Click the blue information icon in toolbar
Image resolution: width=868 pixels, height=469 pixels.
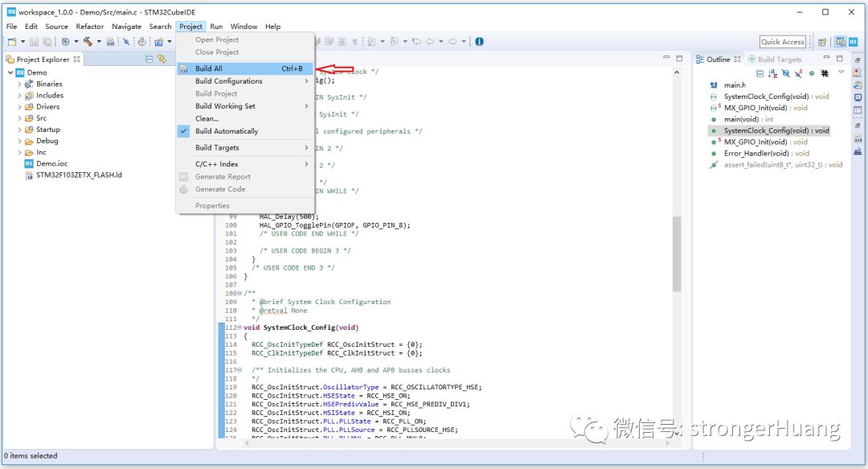coord(479,41)
